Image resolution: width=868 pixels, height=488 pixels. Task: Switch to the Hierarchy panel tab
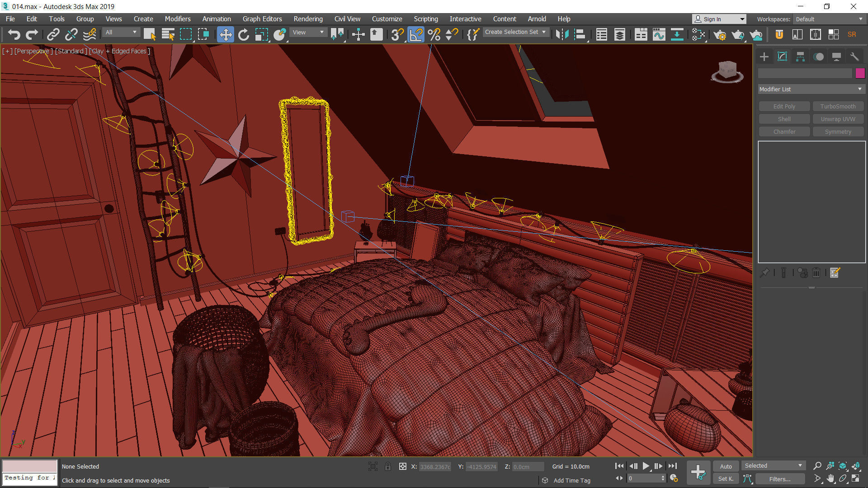coord(800,56)
